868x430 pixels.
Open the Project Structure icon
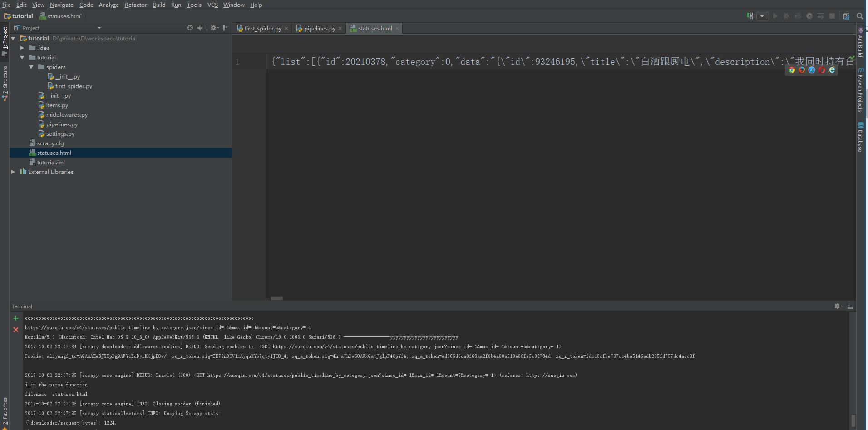[846, 16]
